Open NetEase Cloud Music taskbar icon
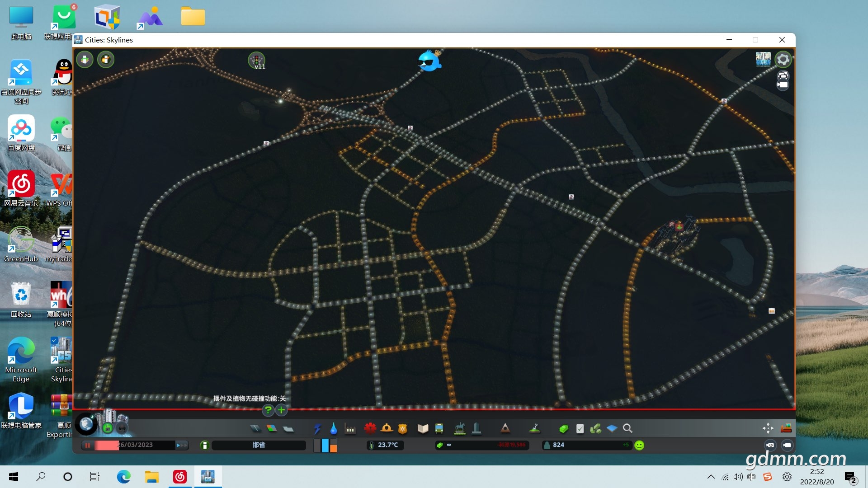This screenshot has height=488, width=868. point(180,477)
